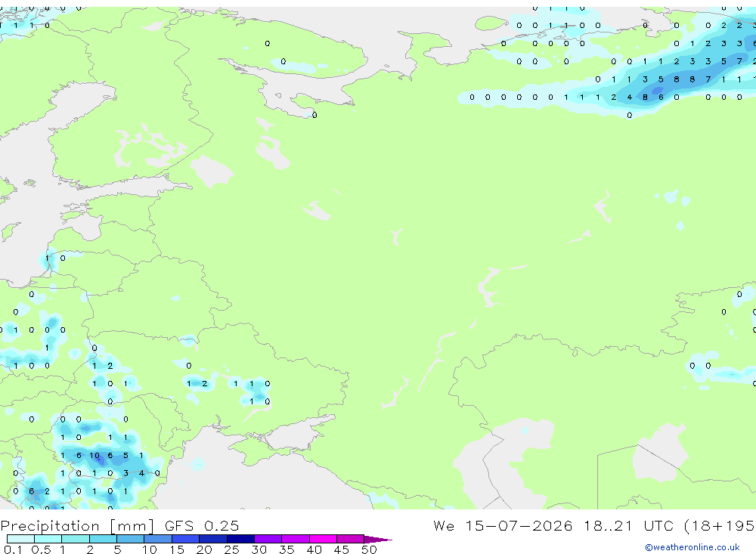756x554 pixels.
Task: Pick the legend swatch between 1 and 2
Action: (76, 539)
